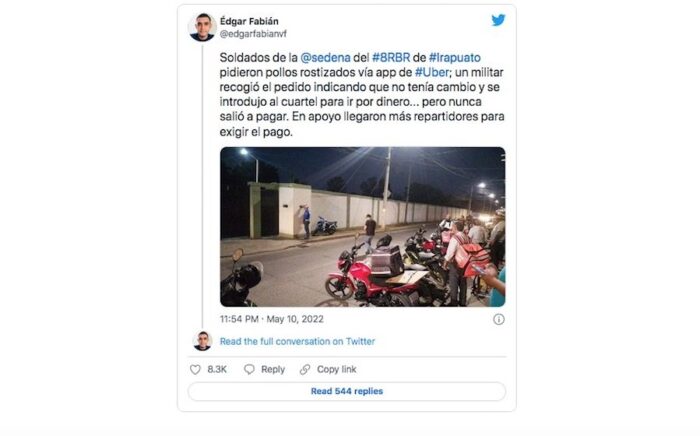Screen dimensions: 700x436
Task: Click the Twitter bird logo icon
Action: point(498,20)
